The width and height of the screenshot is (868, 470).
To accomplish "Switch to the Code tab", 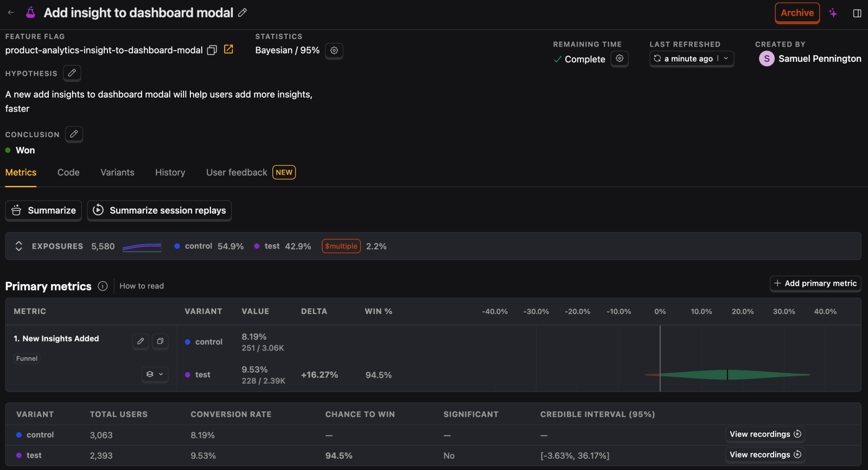I will point(68,172).
